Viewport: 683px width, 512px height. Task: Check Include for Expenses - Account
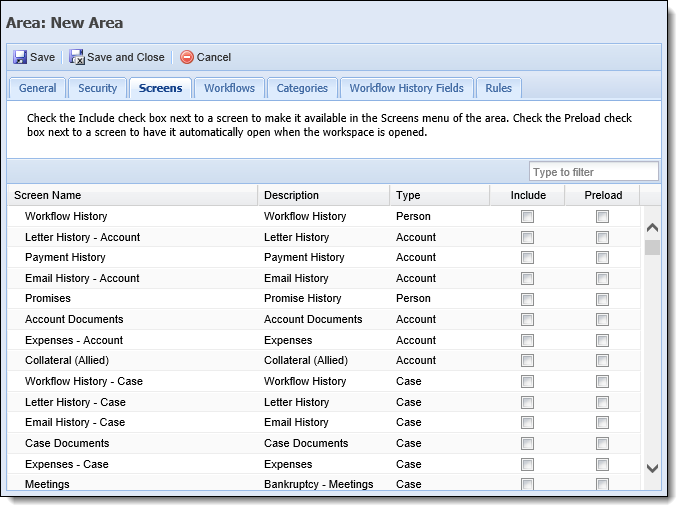(x=527, y=340)
